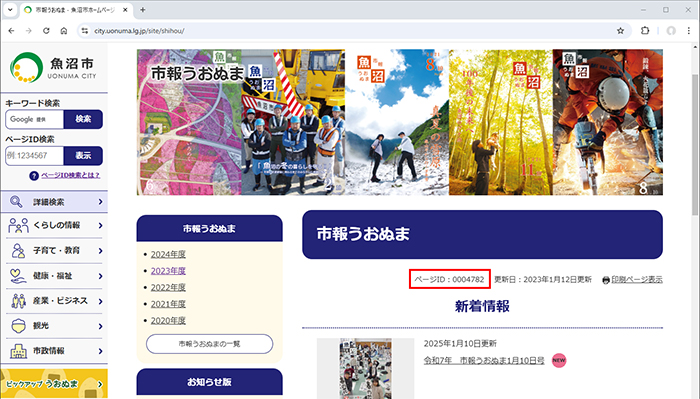
Task: Expand the 市政情報 chevron arrow
Action: click(100, 351)
